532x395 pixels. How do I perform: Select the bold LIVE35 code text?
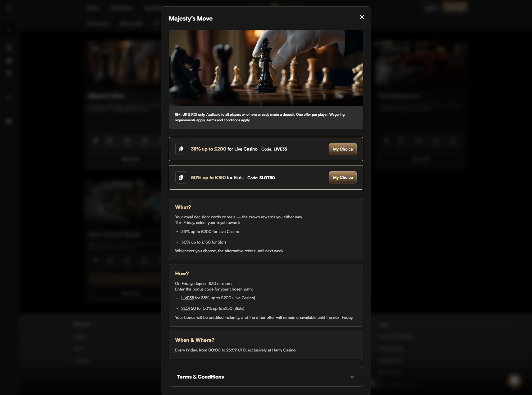pos(280,149)
